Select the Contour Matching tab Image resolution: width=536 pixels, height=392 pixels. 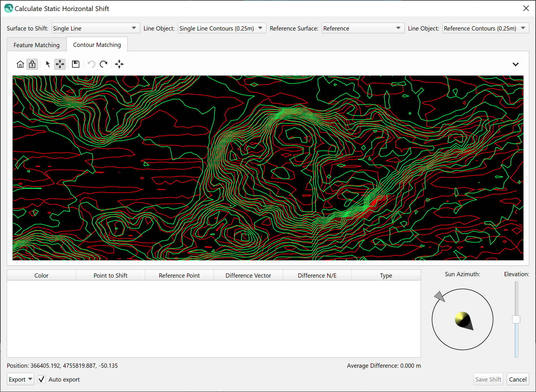(97, 45)
